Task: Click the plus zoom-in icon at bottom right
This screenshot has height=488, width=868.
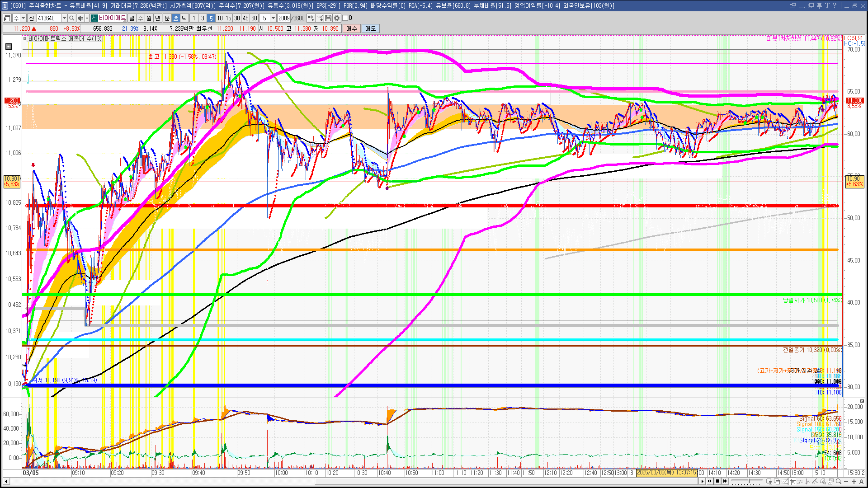Action: tap(854, 482)
